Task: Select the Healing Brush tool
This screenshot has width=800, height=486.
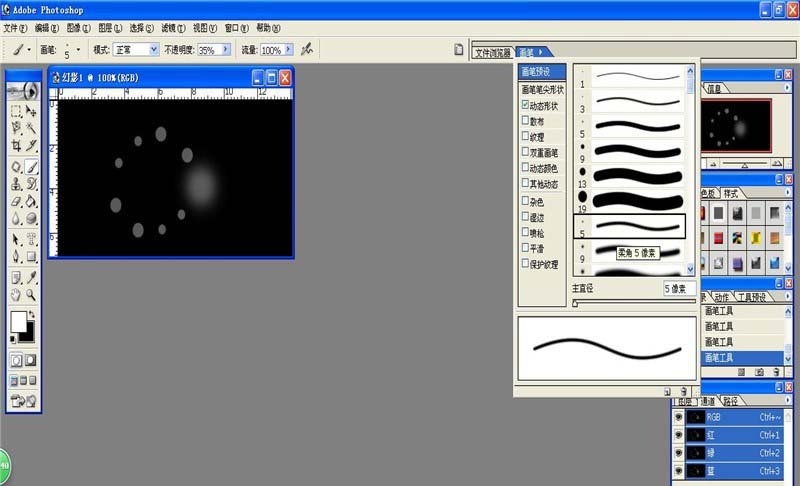Action: point(16,167)
